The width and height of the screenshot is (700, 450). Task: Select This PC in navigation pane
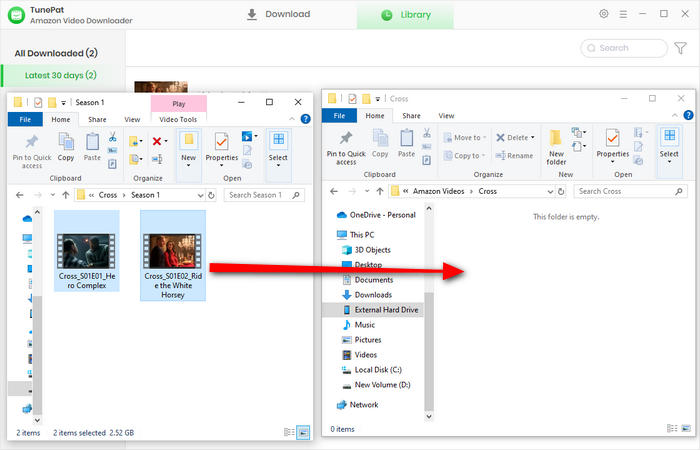coord(356,234)
